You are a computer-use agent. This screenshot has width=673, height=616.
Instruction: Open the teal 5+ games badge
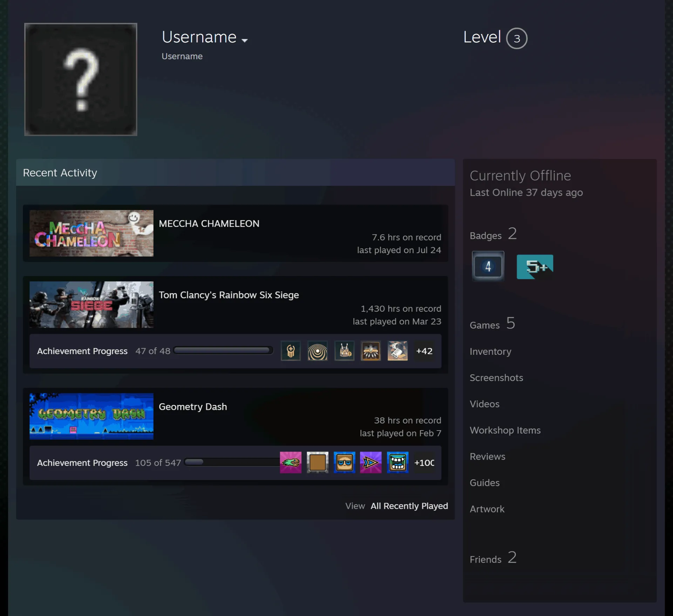pyautogui.click(x=535, y=267)
